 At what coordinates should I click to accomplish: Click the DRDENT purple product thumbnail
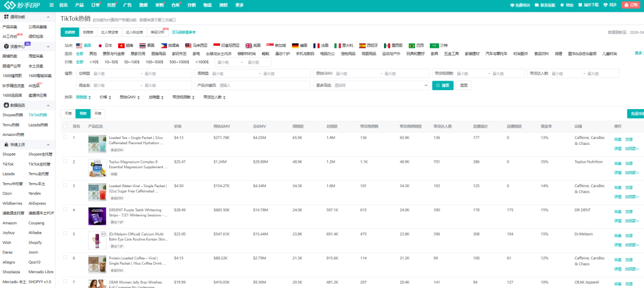point(97,216)
